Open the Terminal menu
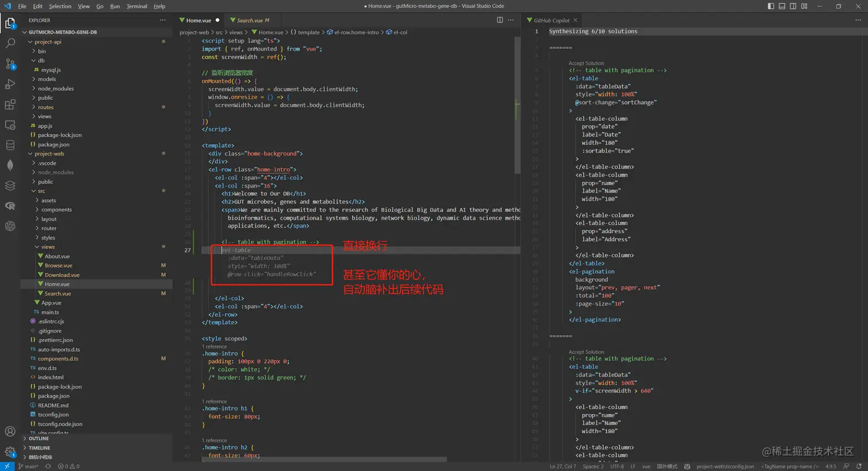 pyautogui.click(x=137, y=6)
